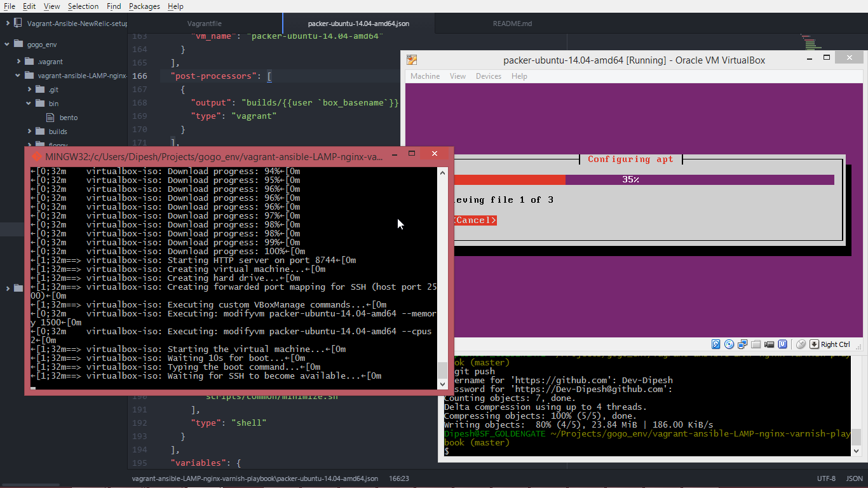
Task: Click the host key arrow icon beside Right Ctrl
Action: [814, 344]
